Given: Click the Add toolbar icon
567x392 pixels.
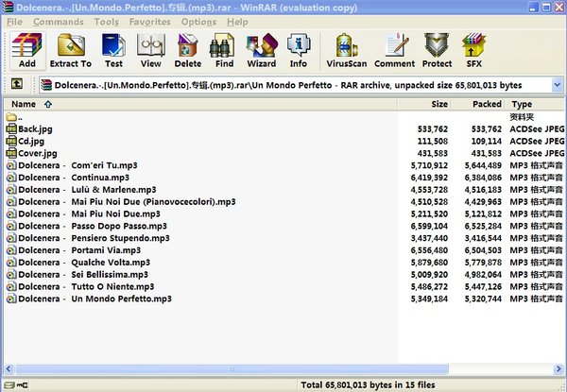Looking at the screenshot, I should (27, 50).
